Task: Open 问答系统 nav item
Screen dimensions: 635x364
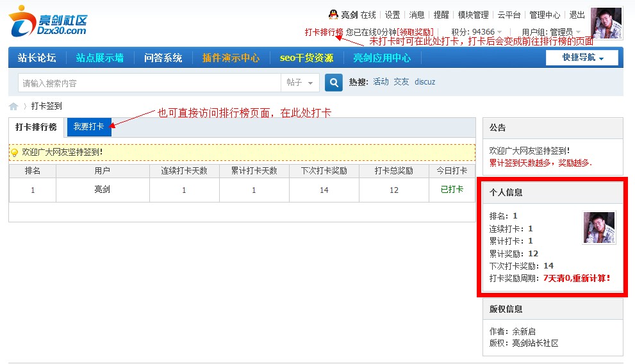Action: (x=163, y=58)
